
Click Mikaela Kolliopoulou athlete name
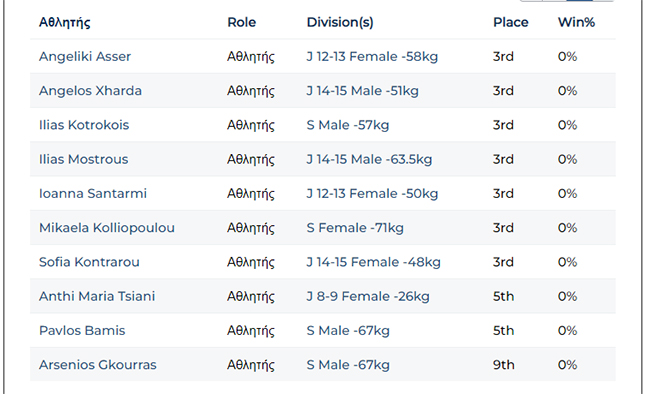click(x=107, y=228)
